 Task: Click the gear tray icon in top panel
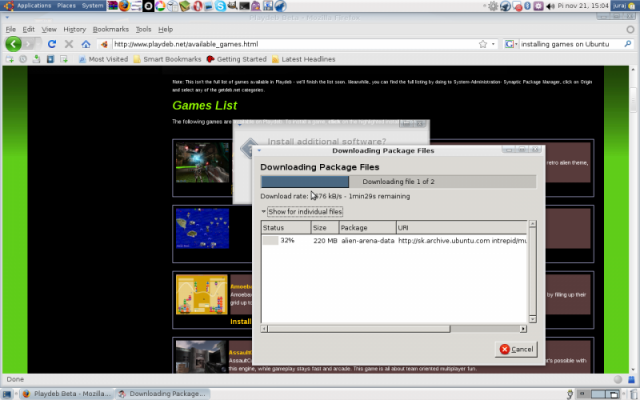(x=493, y=6)
